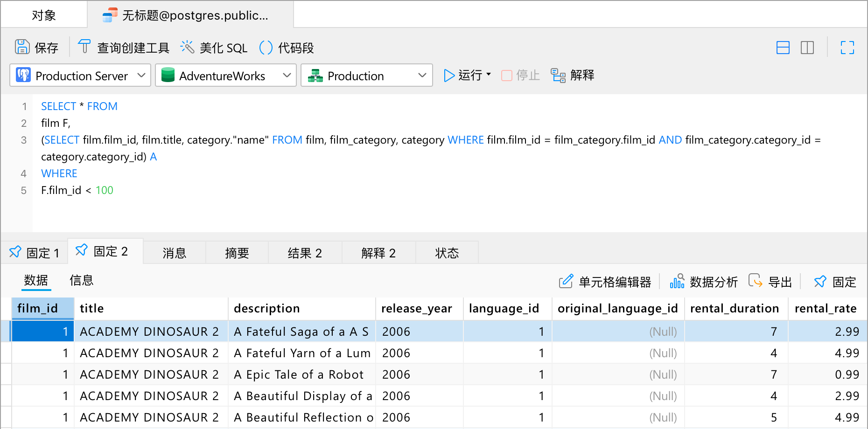
Task: Launch 数据分析 (data analysis)
Action: 678,281
